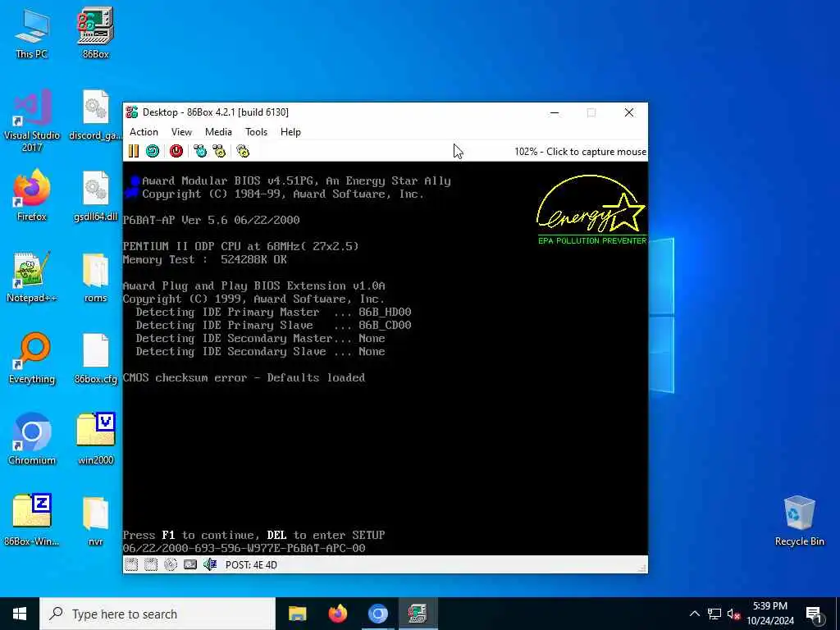Image resolution: width=840 pixels, height=630 pixels.
Task: Click the hard disk status bar icon
Action: coord(190,564)
